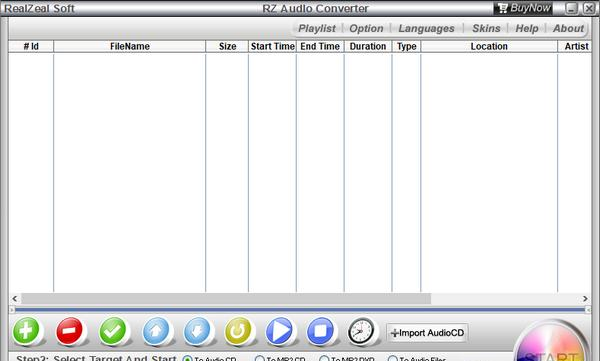Click the BuyNow cart button

[523, 8]
